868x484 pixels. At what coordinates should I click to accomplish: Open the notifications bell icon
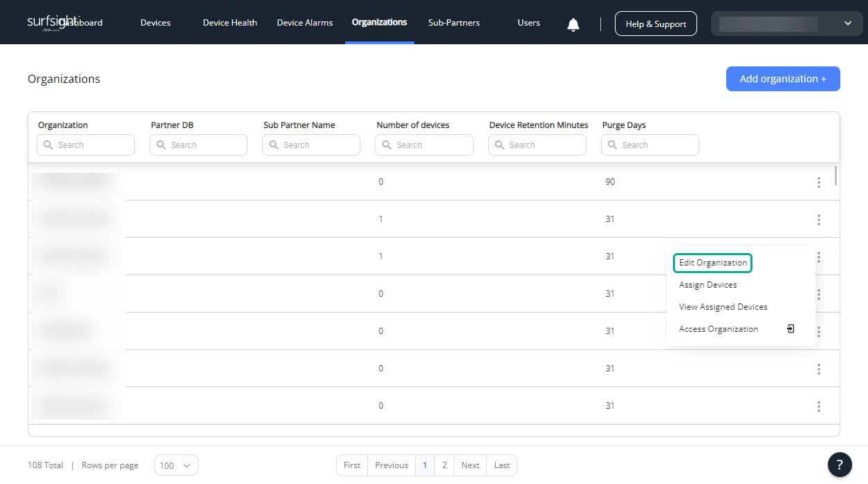573,25
